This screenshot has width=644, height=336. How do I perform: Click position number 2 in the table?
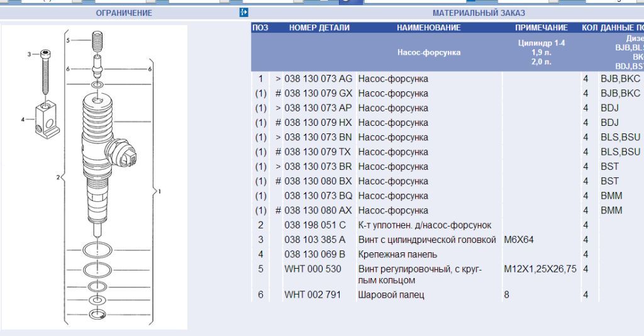pos(261,225)
